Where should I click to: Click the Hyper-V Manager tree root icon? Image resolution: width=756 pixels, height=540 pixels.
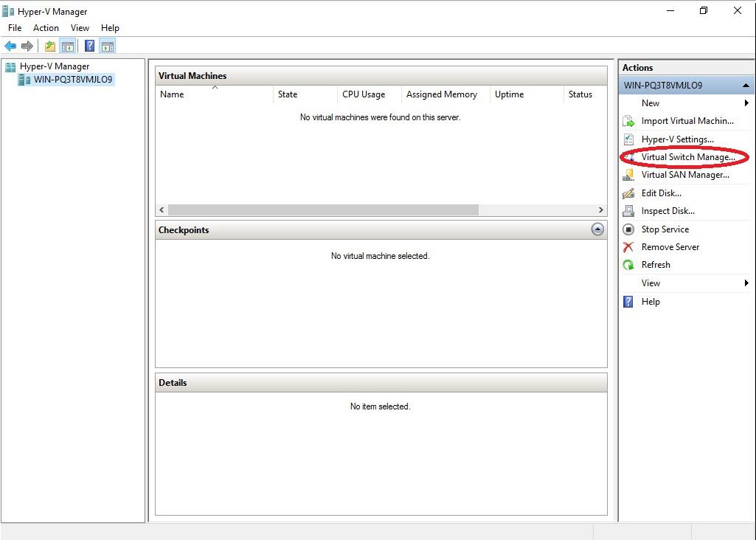[10, 66]
